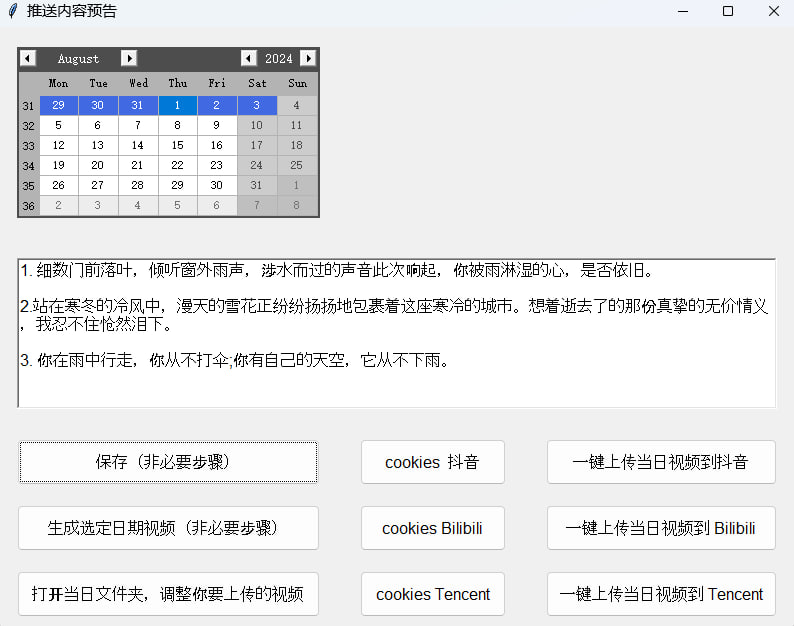
Task: Click the cookies Tencent button
Action: [x=432, y=594]
